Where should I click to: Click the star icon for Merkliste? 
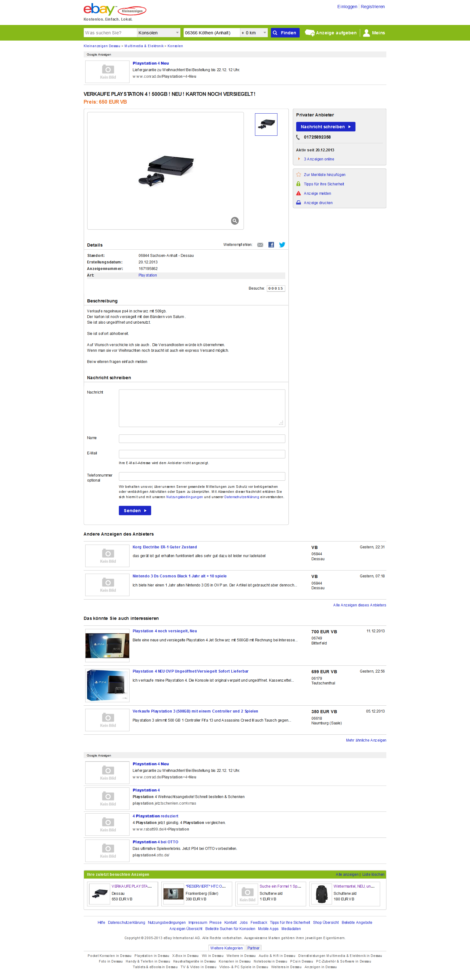pos(298,174)
